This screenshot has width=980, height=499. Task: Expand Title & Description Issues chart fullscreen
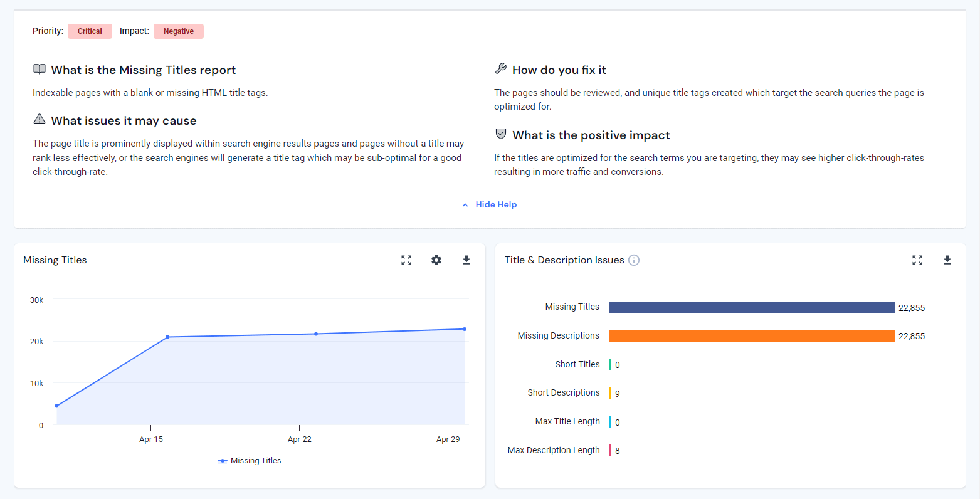coord(917,260)
